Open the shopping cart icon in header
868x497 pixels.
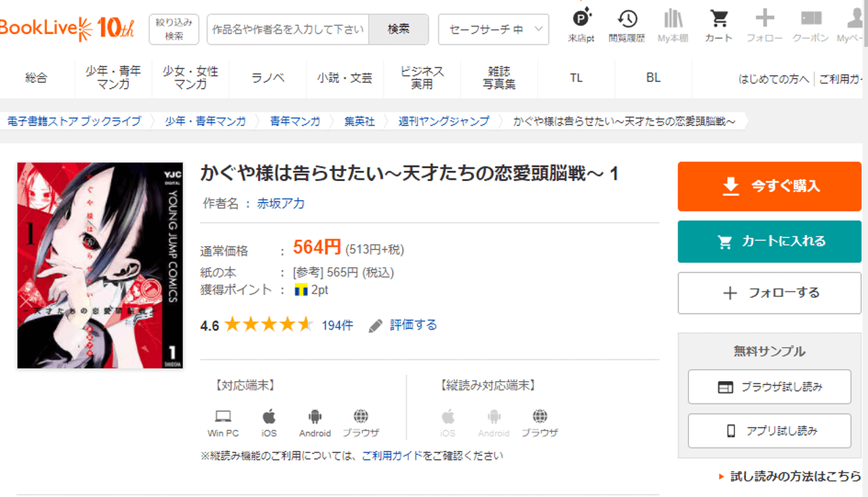(718, 18)
